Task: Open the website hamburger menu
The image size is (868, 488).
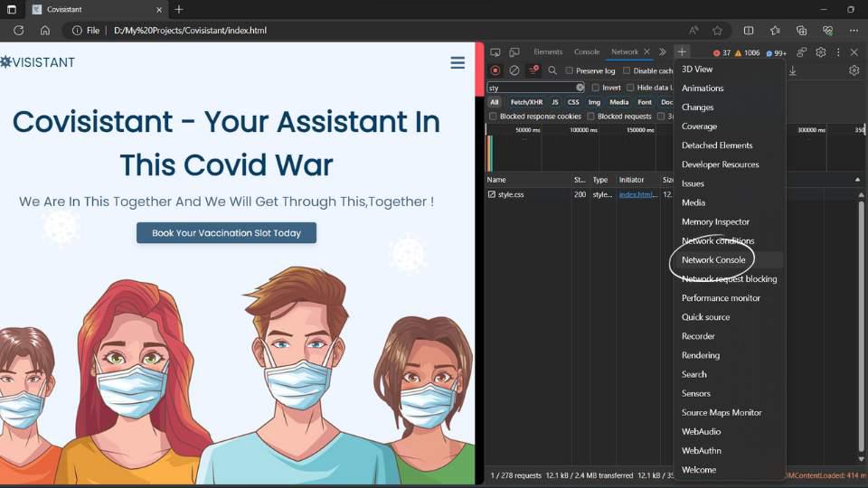Action: click(458, 62)
